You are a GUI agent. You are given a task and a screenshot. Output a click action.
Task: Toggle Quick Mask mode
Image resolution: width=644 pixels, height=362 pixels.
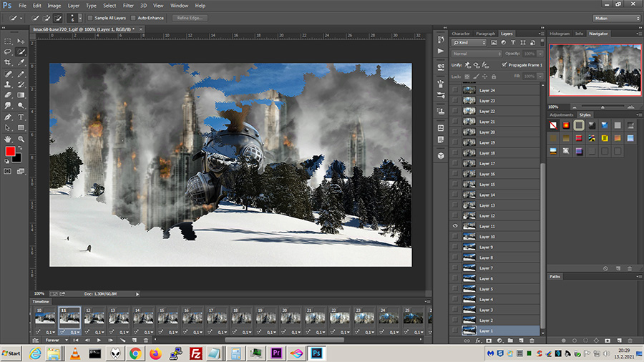[8, 171]
